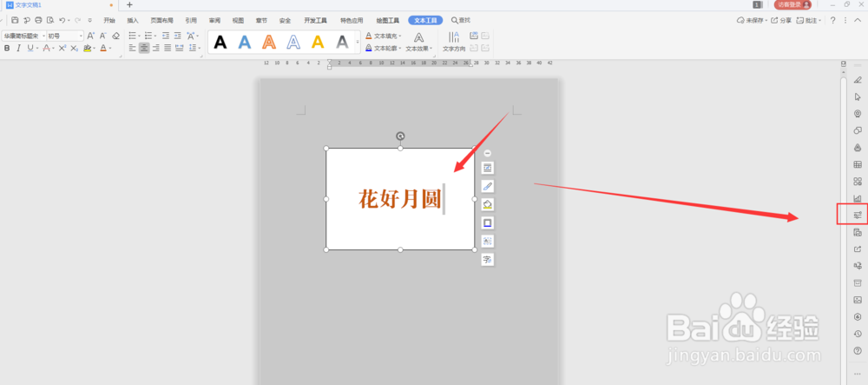This screenshot has height=385, width=868.
Task: Select orange outlined A text style
Action: coord(269,42)
